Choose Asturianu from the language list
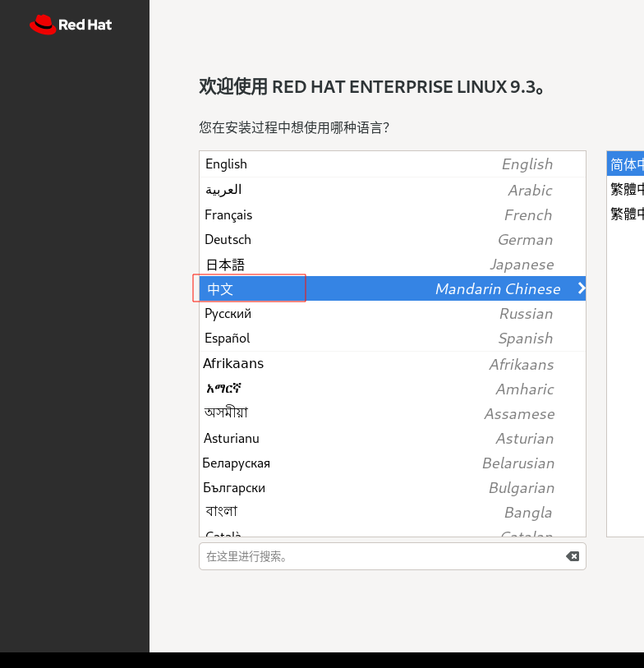Viewport: 644px width, 668px height. pyautogui.click(x=393, y=439)
